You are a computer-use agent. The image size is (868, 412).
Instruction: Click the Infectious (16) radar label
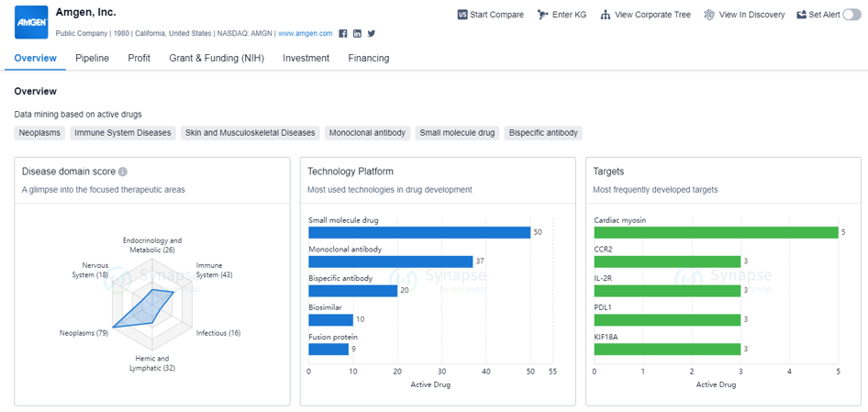pos(218,333)
